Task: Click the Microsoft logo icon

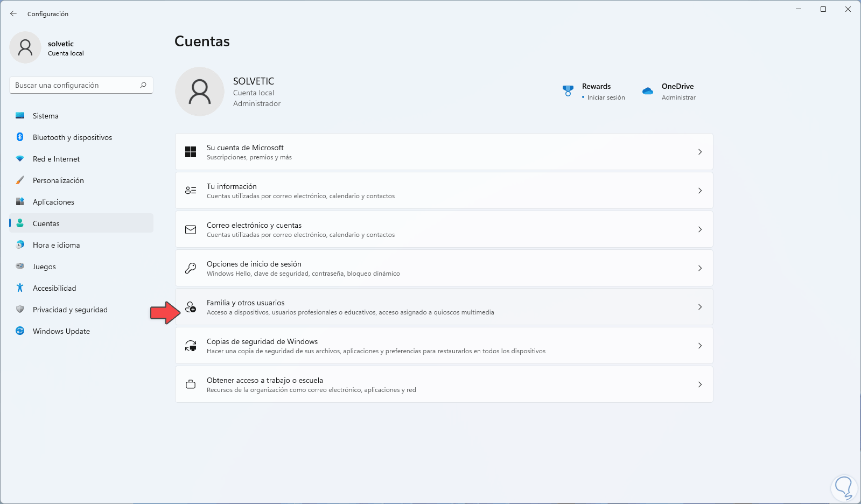Action: 191,152
